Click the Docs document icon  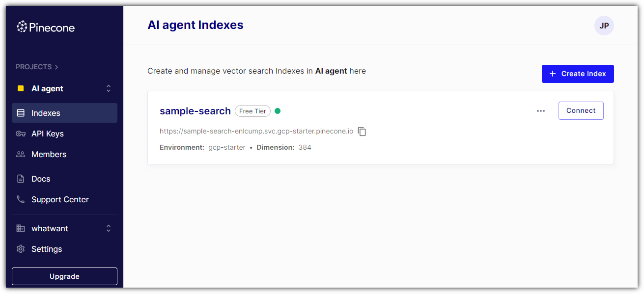[x=21, y=179]
